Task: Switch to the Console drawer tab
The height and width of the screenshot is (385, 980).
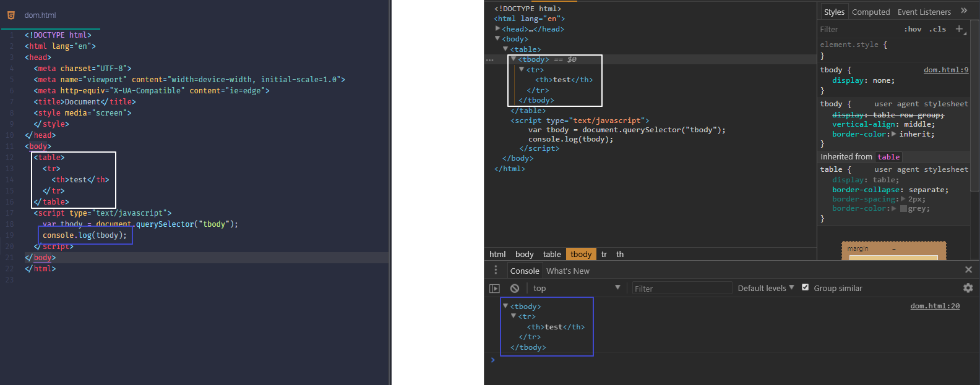Action: coord(525,271)
